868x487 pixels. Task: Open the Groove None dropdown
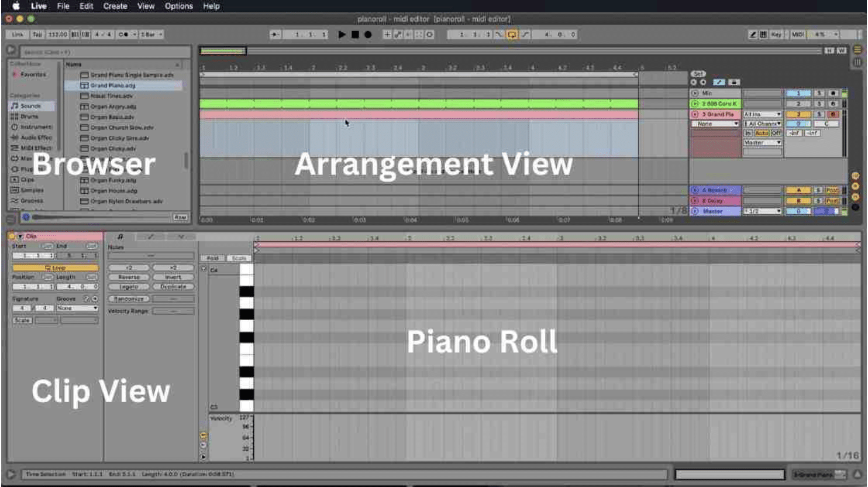[x=77, y=308]
